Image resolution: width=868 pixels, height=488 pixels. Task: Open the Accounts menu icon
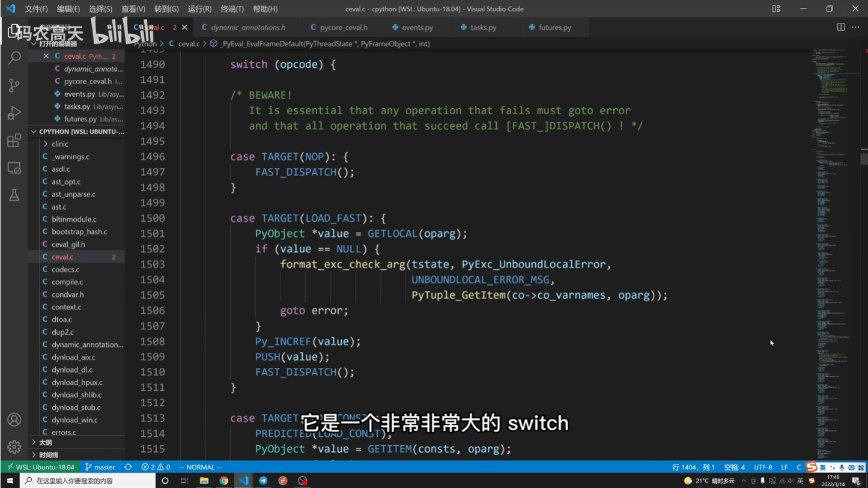pos(14,419)
